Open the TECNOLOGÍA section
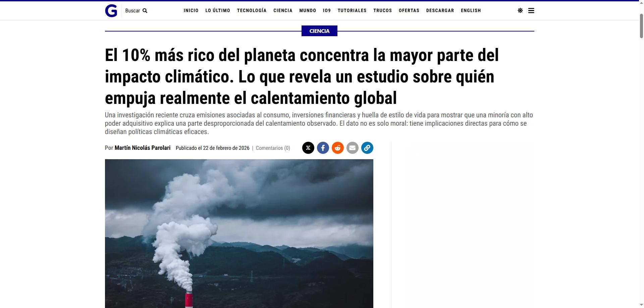The width and height of the screenshot is (644, 308). click(252, 11)
